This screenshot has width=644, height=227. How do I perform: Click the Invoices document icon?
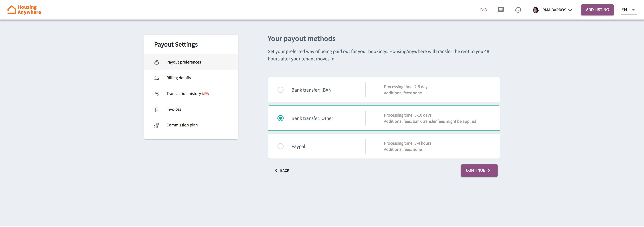[x=156, y=109]
